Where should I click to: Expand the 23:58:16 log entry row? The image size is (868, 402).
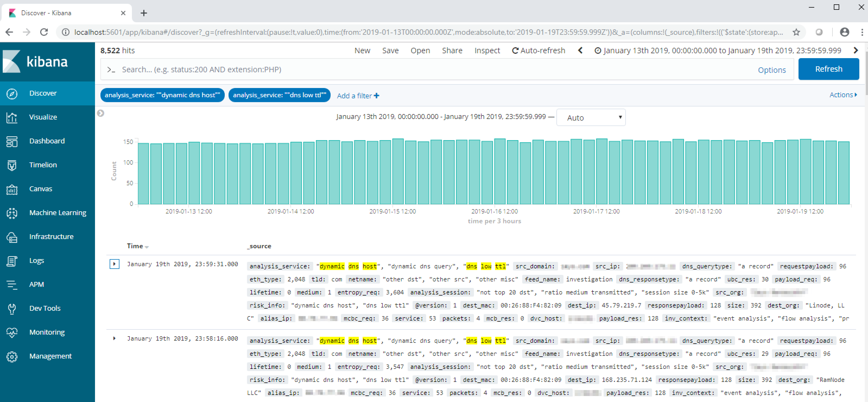click(x=114, y=338)
